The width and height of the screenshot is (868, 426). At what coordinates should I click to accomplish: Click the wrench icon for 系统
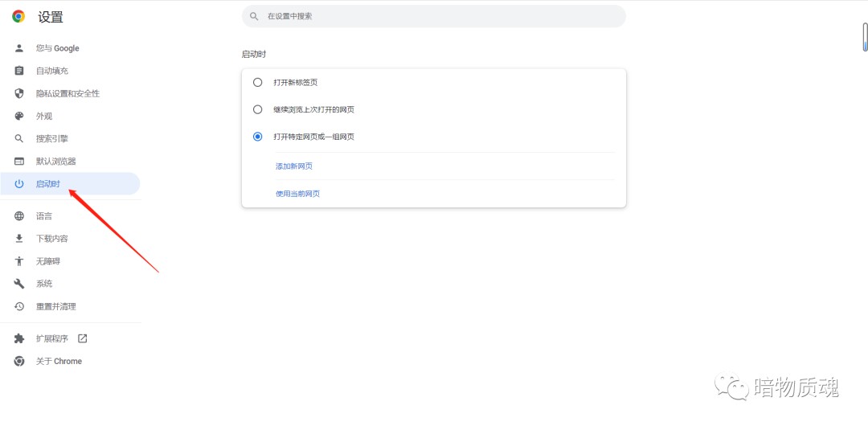[19, 284]
